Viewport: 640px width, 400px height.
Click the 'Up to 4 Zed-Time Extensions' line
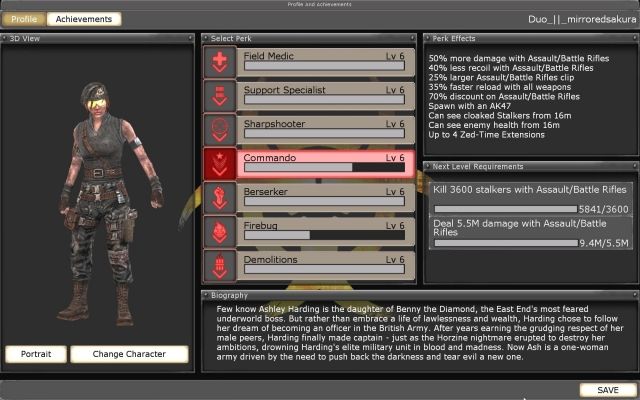[487, 135]
